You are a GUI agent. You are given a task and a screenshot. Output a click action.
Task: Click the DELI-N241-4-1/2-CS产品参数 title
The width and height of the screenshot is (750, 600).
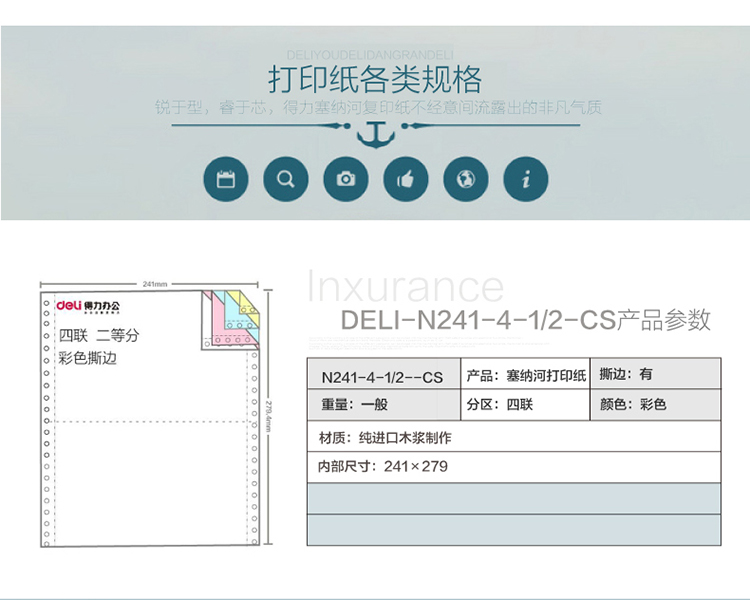pos(526,320)
